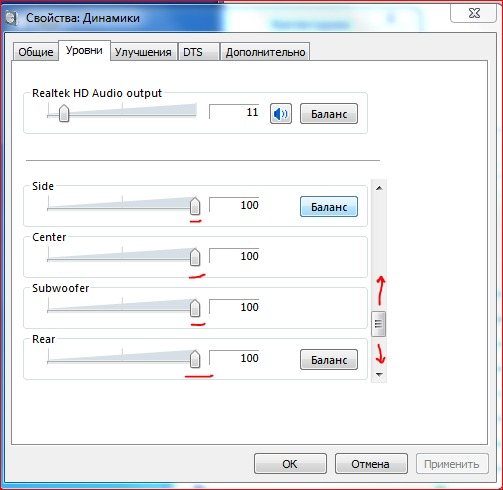Image resolution: width=503 pixels, height=490 pixels.
Task: Open the Улучшения tab
Action: [x=143, y=52]
